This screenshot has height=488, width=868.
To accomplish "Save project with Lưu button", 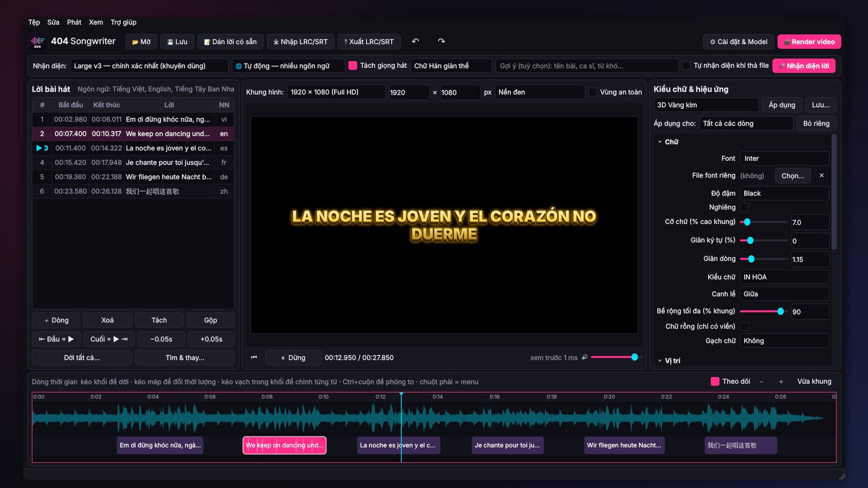I will 177,42.
